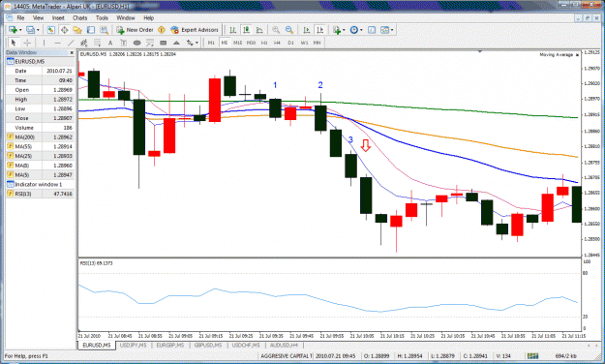Open the Periods clock icon
The width and height of the screenshot is (605, 364).
pyautogui.click(x=354, y=30)
